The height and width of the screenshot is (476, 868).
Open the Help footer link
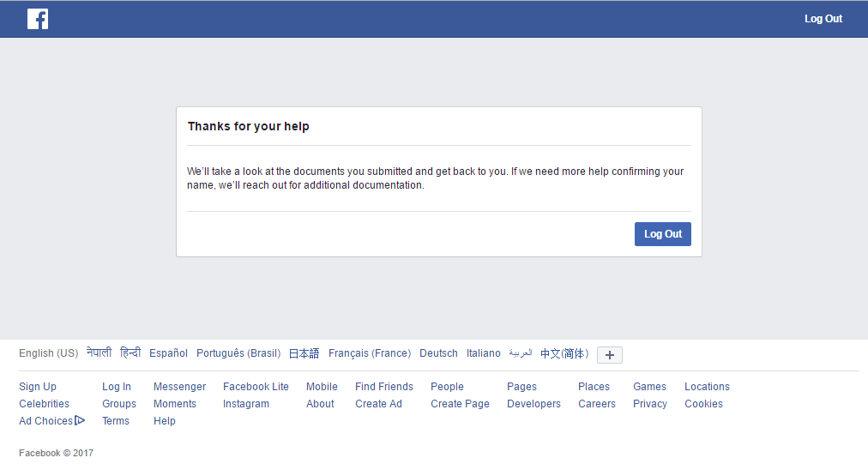click(165, 421)
